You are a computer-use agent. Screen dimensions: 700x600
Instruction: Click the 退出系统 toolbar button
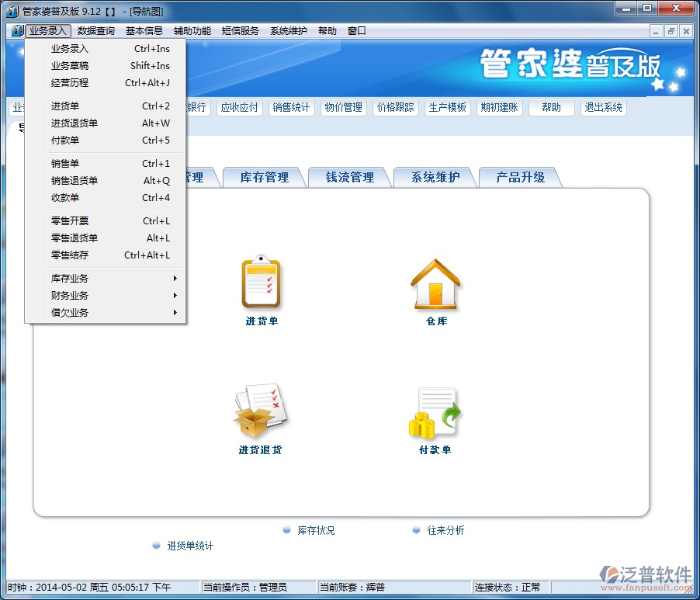tap(604, 107)
